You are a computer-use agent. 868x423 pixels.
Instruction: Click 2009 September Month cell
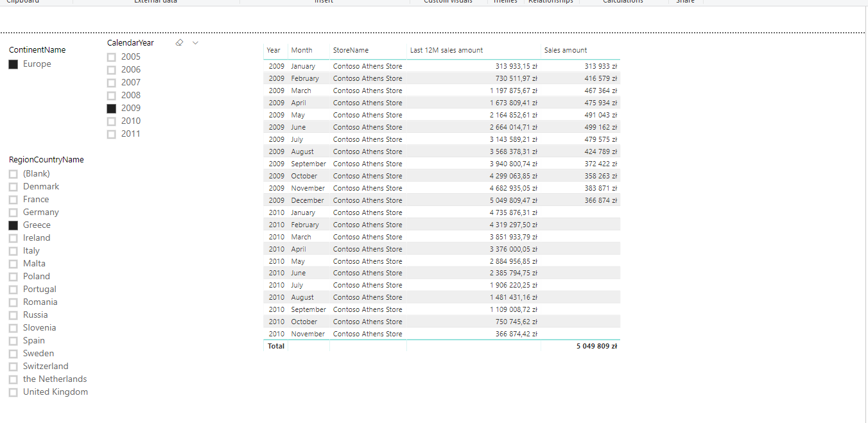click(x=308, y=164)
